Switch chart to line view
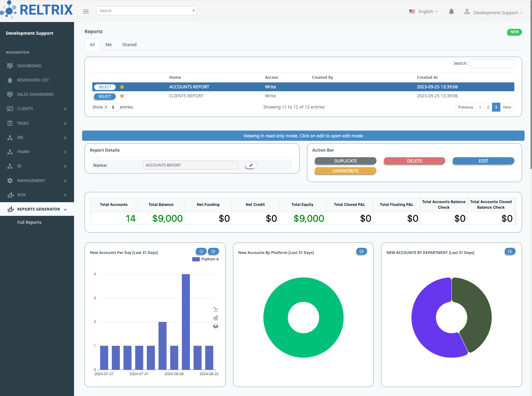Viewport: 532px width, 396px height. [216, 309]
